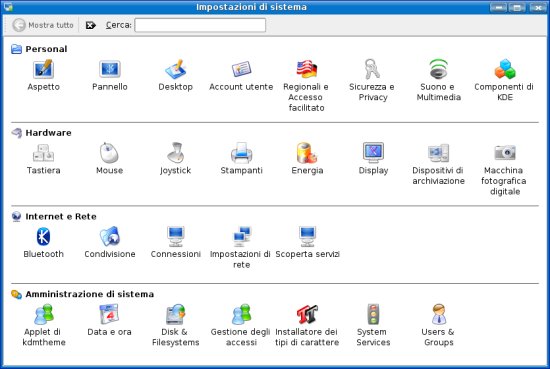Open Componenti di KDE icon

[505, 69]
